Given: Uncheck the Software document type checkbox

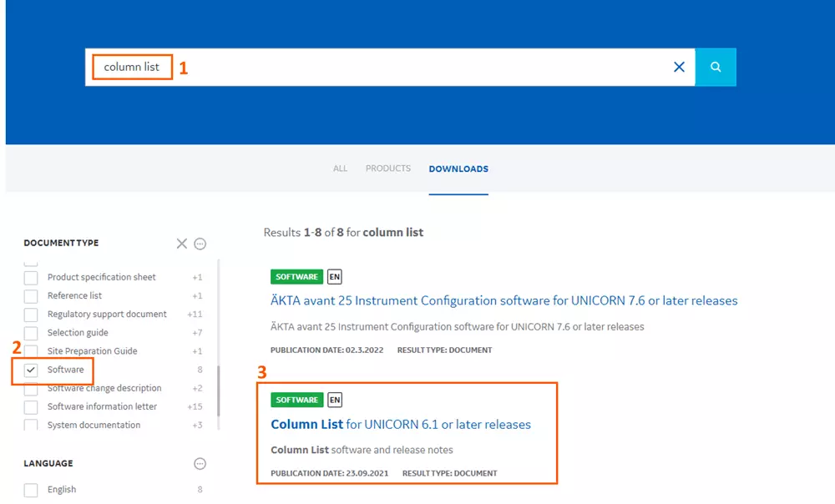Looking at the screenshot, I should click(x=31, y=370).
